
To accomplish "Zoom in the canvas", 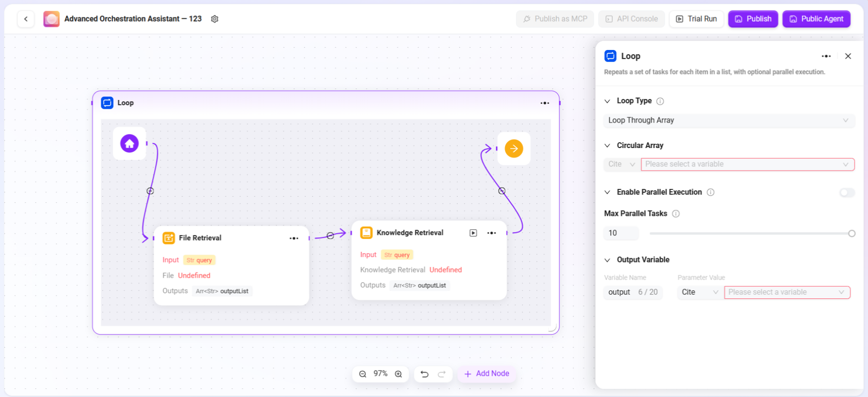I will coord(398,374).
